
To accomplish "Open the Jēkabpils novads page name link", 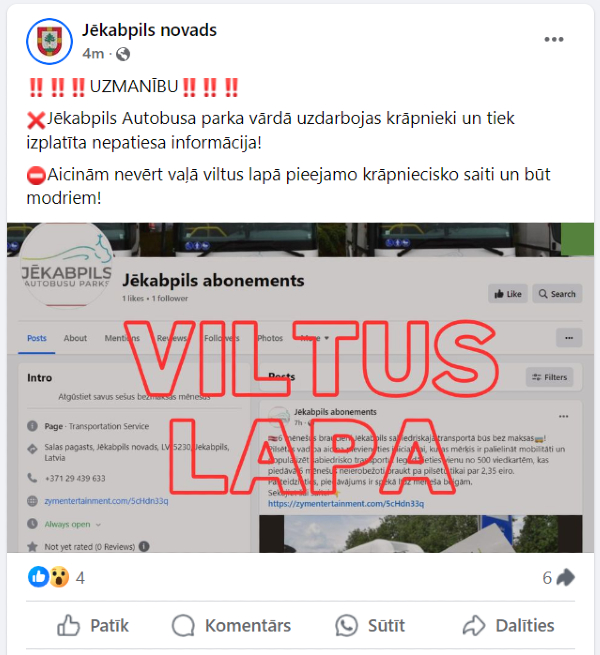I will (x=149, y=30).
